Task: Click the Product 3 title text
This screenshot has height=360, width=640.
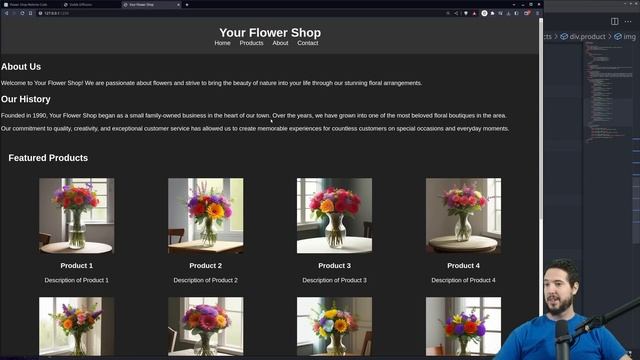Action: click(x=334, y=266)
